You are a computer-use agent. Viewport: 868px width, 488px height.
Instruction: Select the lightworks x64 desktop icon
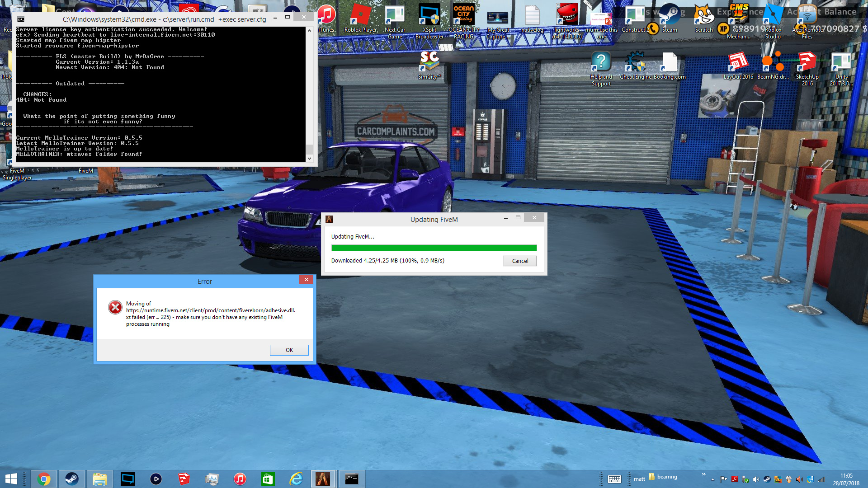(x=566, y=22)
